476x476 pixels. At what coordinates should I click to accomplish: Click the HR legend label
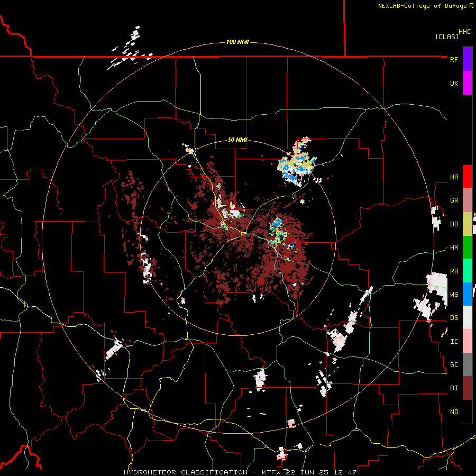click(x=454, y=248)
